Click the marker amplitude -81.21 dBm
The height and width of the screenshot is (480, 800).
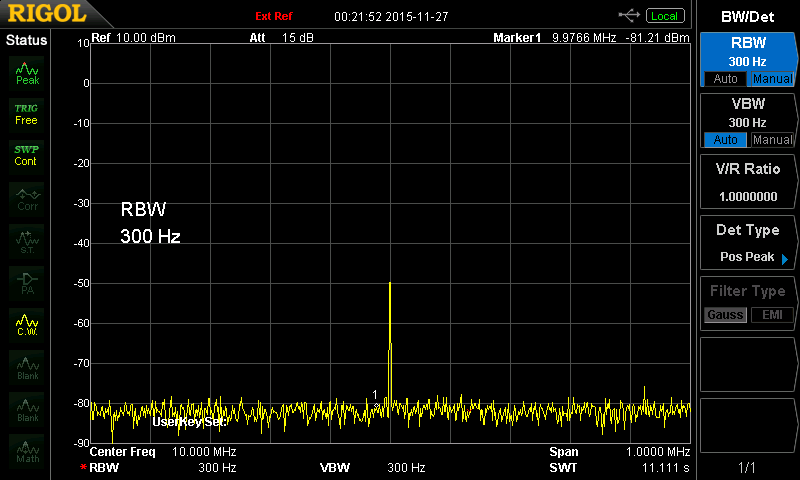coord(657,38)
